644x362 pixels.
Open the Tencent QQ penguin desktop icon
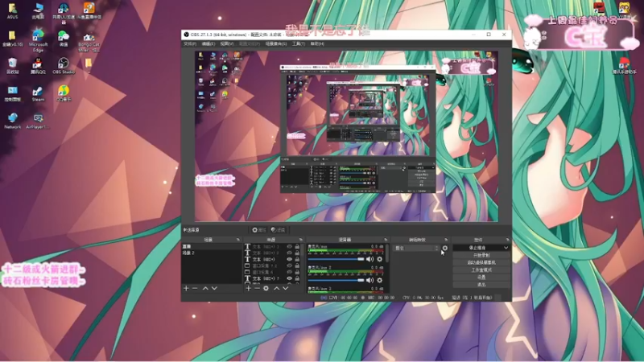(x=38, y=66)
